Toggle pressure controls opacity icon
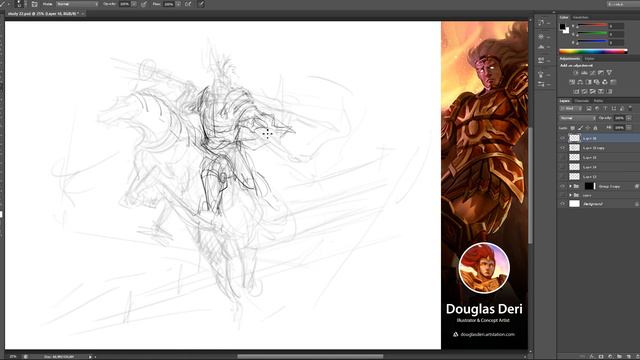Image resolution: width=640 pixels, height=360 pixels. tap(144, 4)
